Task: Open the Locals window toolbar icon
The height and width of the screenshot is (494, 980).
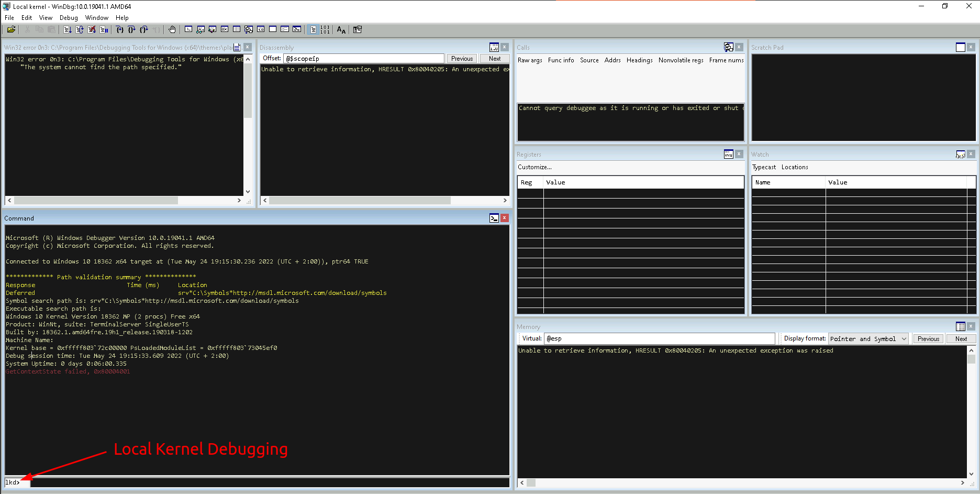Action: pos(212,29)
